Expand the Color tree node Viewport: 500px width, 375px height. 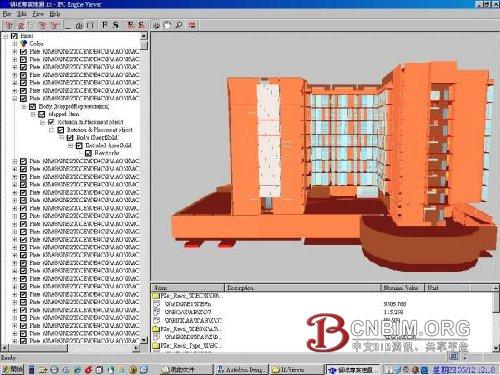[14, 44]
